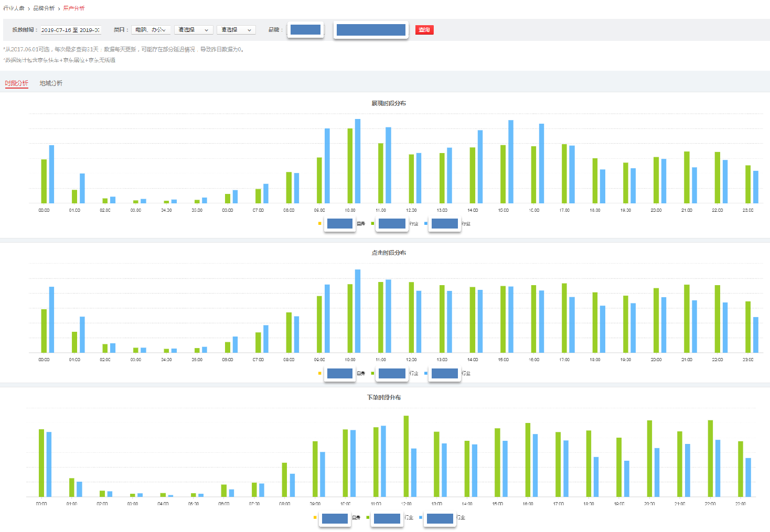Expand the second 请选择 category dropdown

[237, 30]
